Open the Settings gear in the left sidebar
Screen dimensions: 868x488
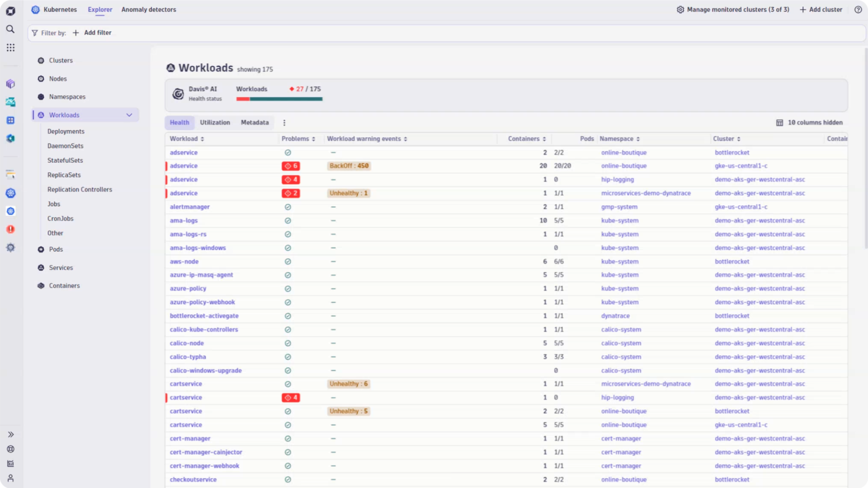click(10, 248)
